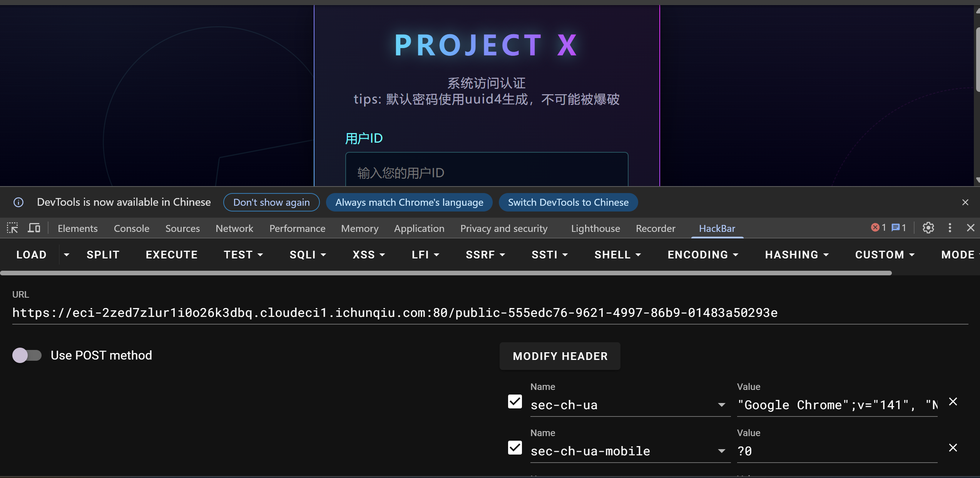Open the sec-ch-ua name dropdown arrow
This screenshot has width=980, height=478.
coord(721,405)
